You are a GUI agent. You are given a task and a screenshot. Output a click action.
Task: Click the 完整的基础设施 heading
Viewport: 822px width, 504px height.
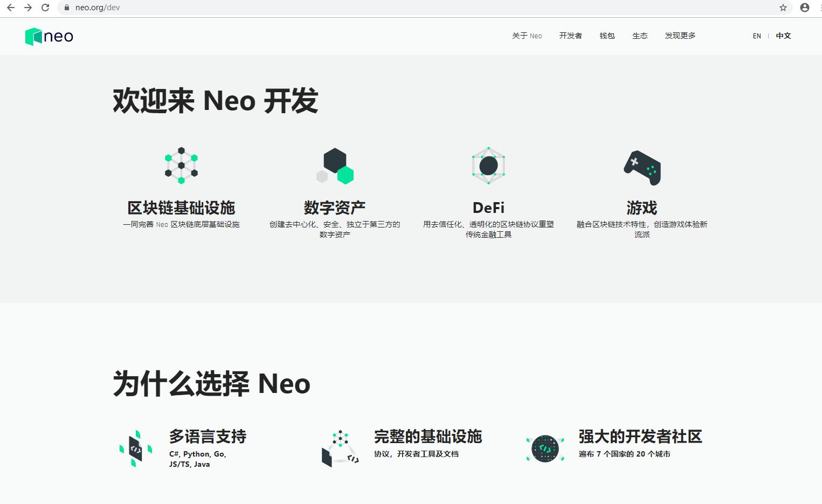pyautogui.click(x=428, y=436)
